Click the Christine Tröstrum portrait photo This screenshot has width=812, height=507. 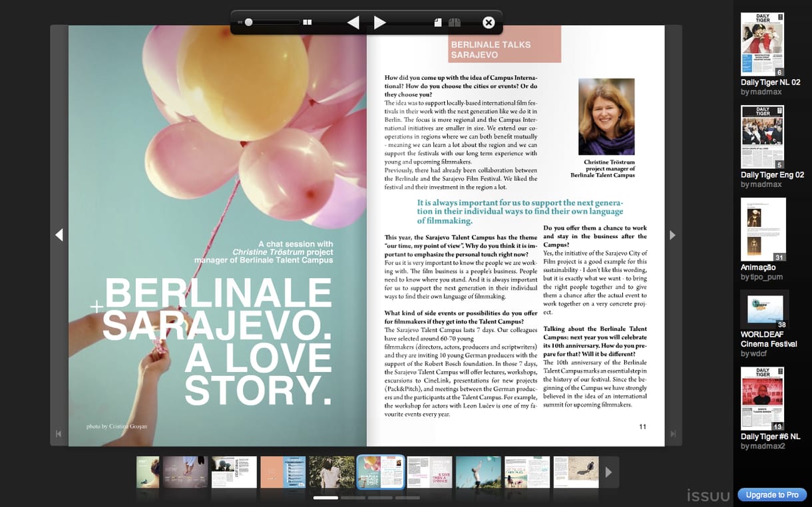[606, 117]
